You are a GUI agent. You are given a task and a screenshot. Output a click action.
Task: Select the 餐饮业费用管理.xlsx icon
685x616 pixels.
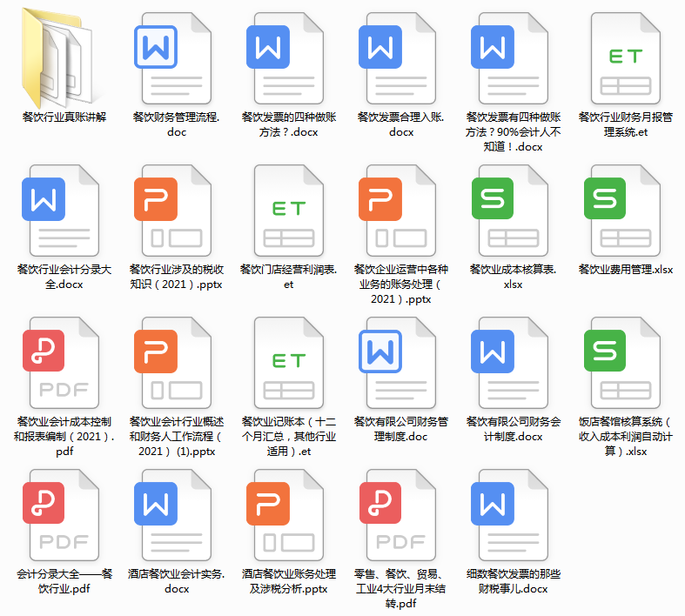click(x=622, y=211)
